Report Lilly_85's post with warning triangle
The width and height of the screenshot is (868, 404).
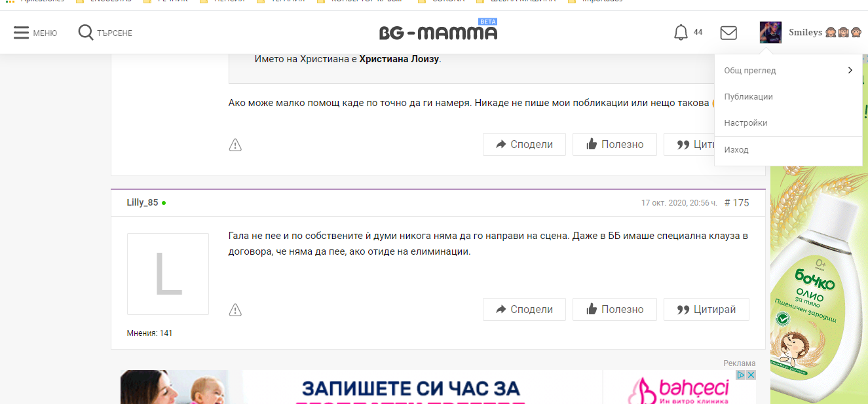[x=235, y=310]
